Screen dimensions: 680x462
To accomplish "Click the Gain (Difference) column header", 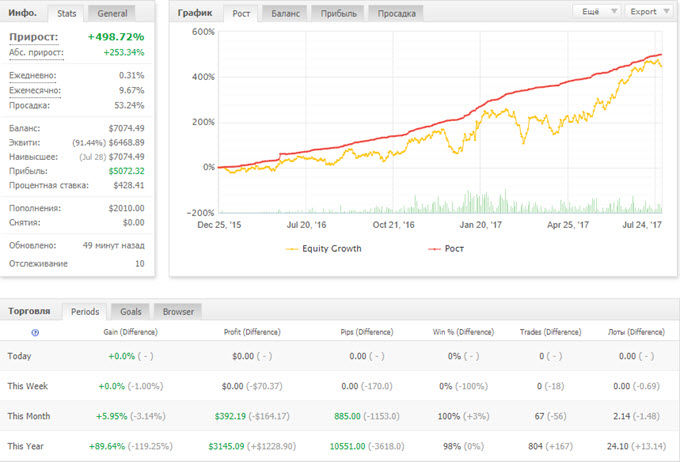I will click(130, 332).
